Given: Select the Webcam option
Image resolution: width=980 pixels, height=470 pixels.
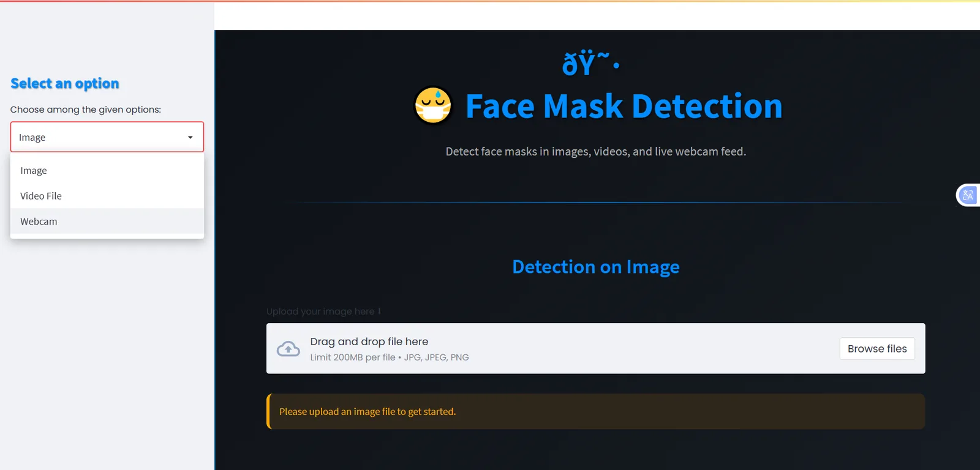Looking at the screenshot, I should [107, 222].
